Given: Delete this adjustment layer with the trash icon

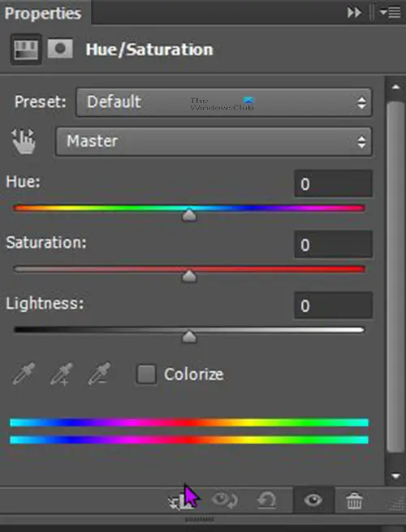Looking at the screenshot, I should click(x=354, y=500).
